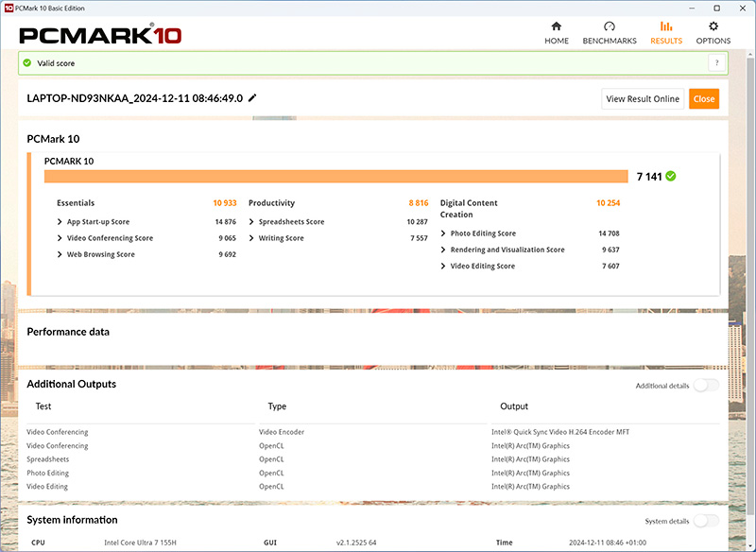Click the orange PCMark 10 score bar
756x552 pixels.
pos(335,176)
